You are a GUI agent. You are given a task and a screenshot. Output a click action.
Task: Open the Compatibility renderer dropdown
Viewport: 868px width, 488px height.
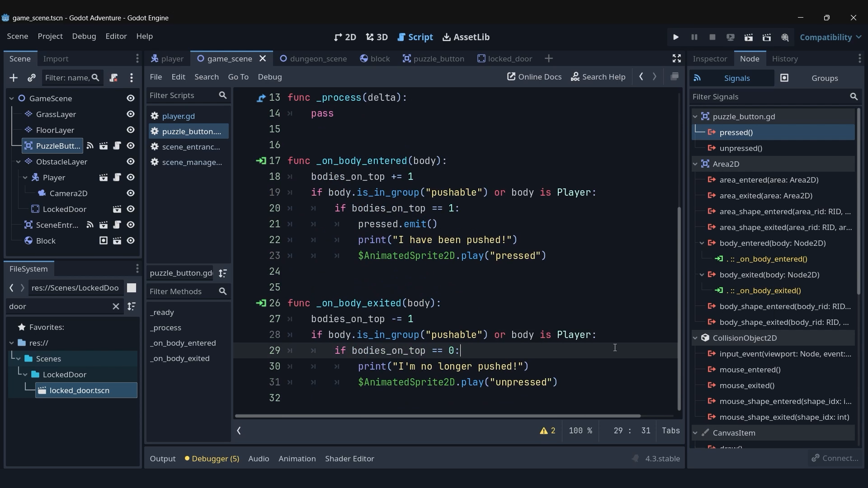coord(830,37)
